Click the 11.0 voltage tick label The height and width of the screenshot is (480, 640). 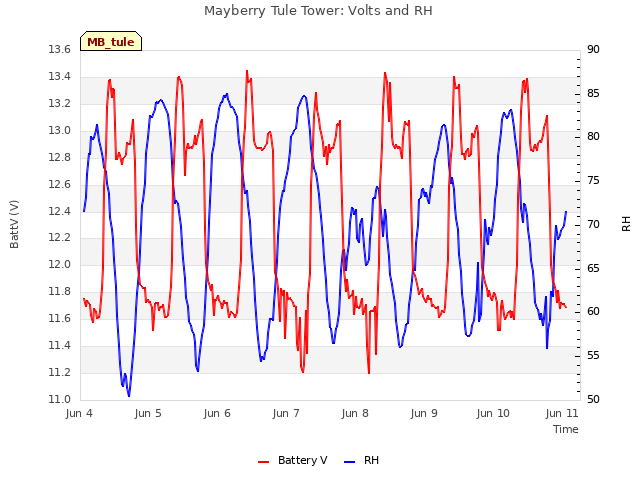tap(60, 400)
